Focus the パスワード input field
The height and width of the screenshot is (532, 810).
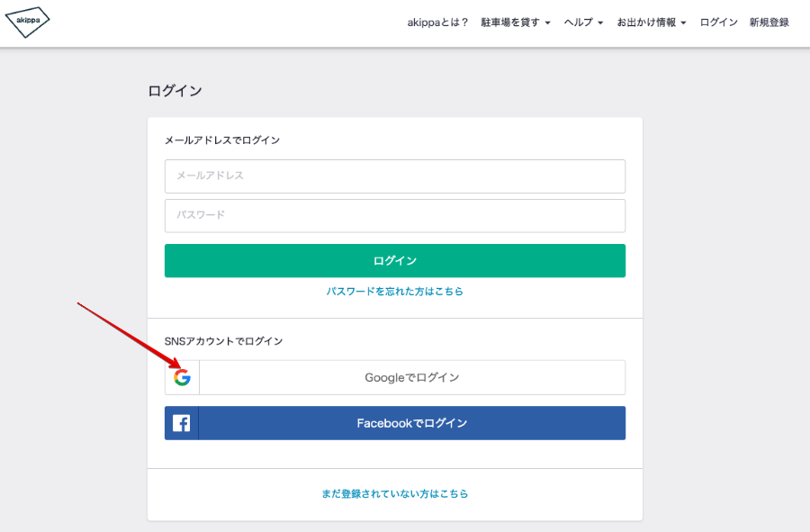pos(395,215)
